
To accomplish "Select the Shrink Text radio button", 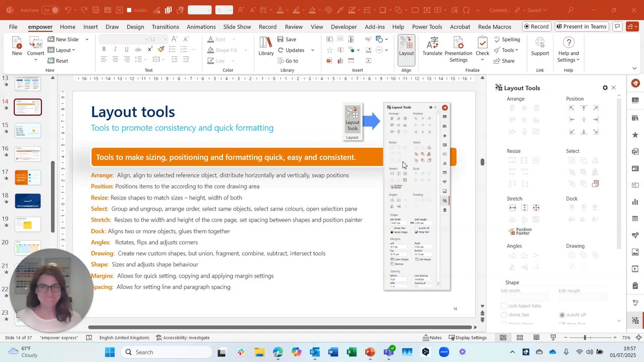I will (504, 315).
